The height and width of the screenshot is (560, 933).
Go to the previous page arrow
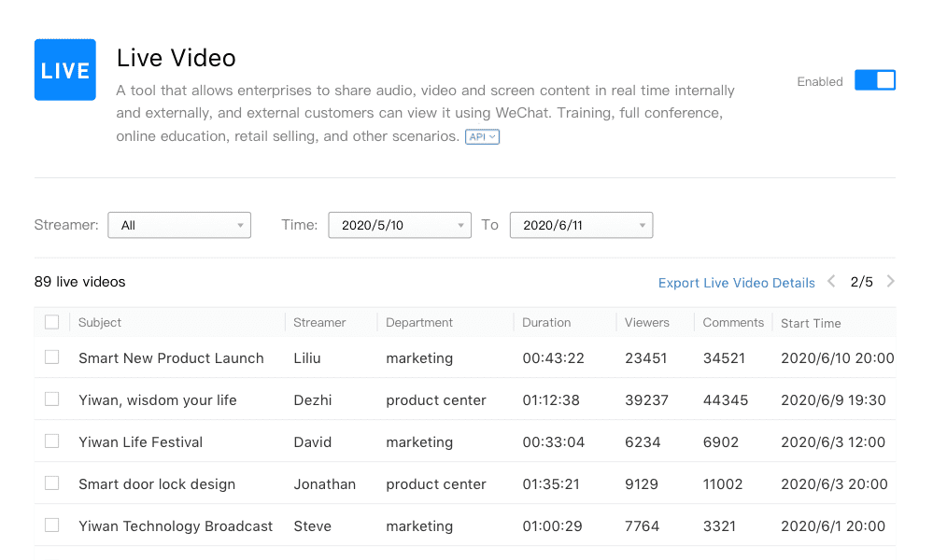point(831,282)
